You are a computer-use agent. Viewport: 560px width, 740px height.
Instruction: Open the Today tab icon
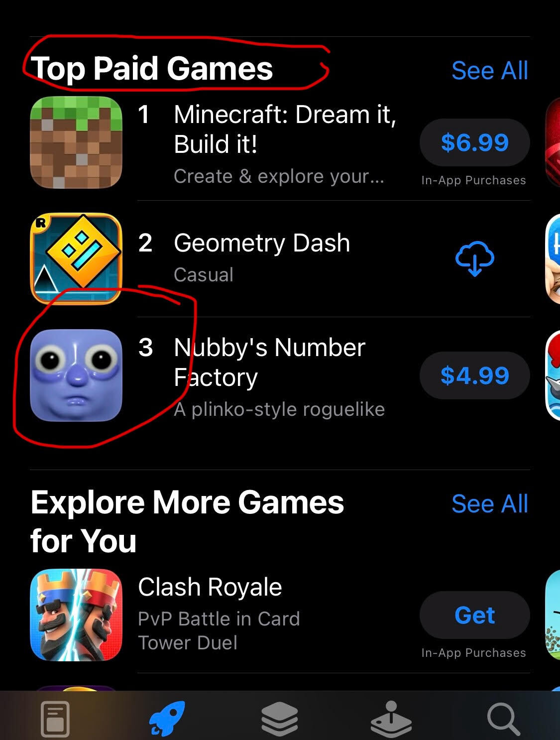point(55,719)
